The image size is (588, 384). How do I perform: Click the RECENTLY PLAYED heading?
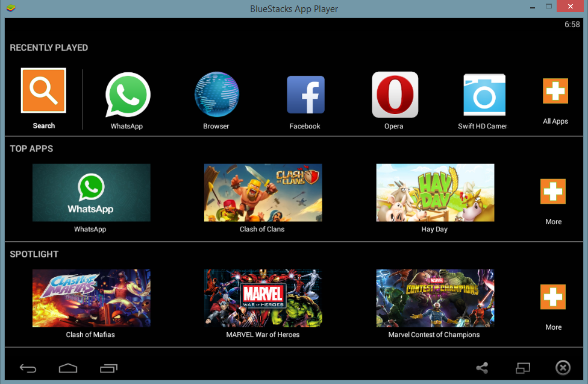point(49,48)
